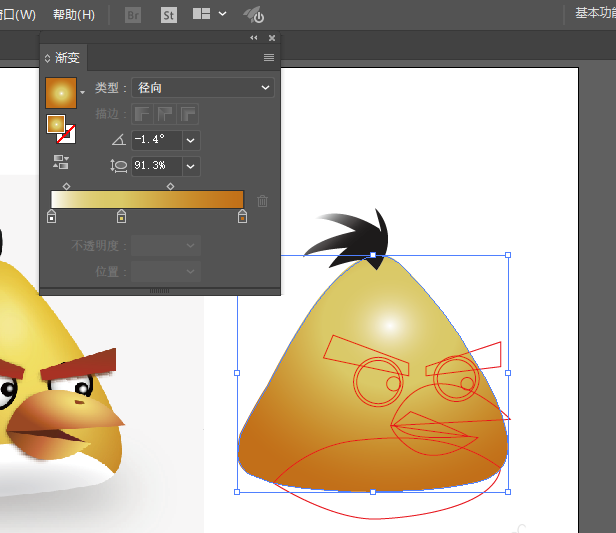Close the 渐变 panel

tap(272, 38)
